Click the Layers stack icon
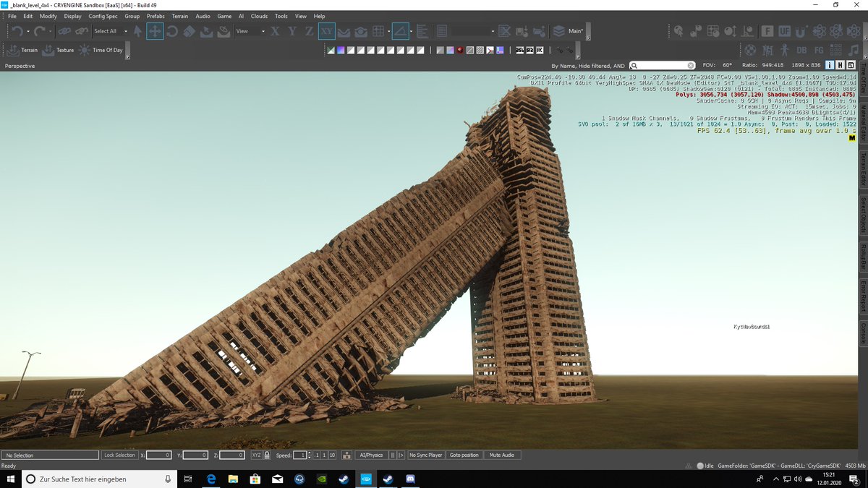868x488 pixels. coord(558,31)
